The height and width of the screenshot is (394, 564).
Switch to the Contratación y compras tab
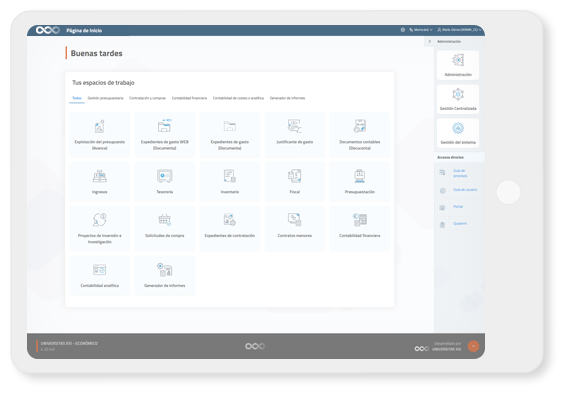click(x=147, y=98)
